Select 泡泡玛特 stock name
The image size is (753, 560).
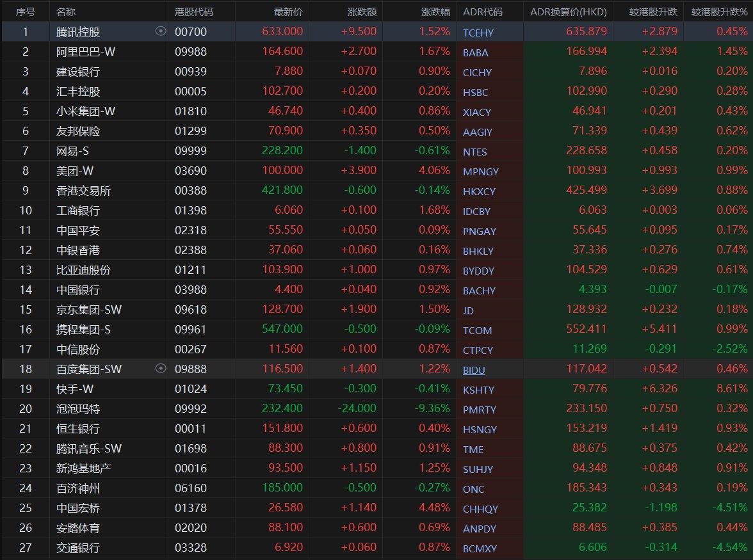[x=78, y=408]
